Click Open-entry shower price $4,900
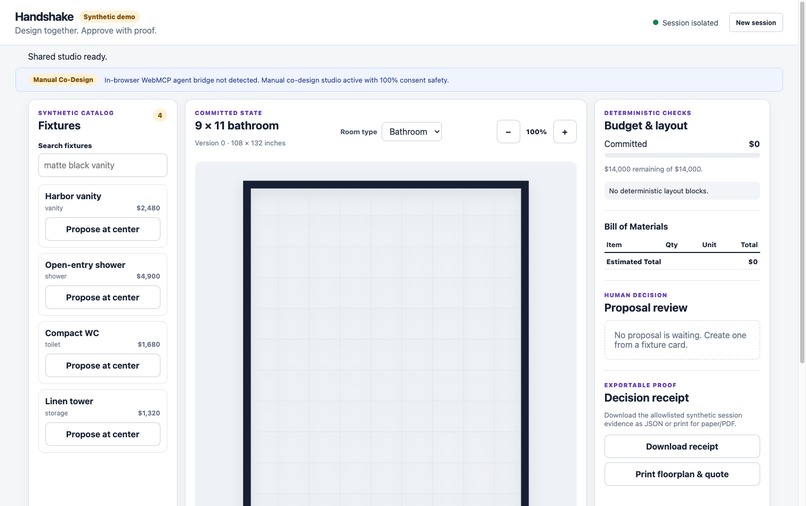This screenshot has height=506, width=806. [x=148, y=276]
